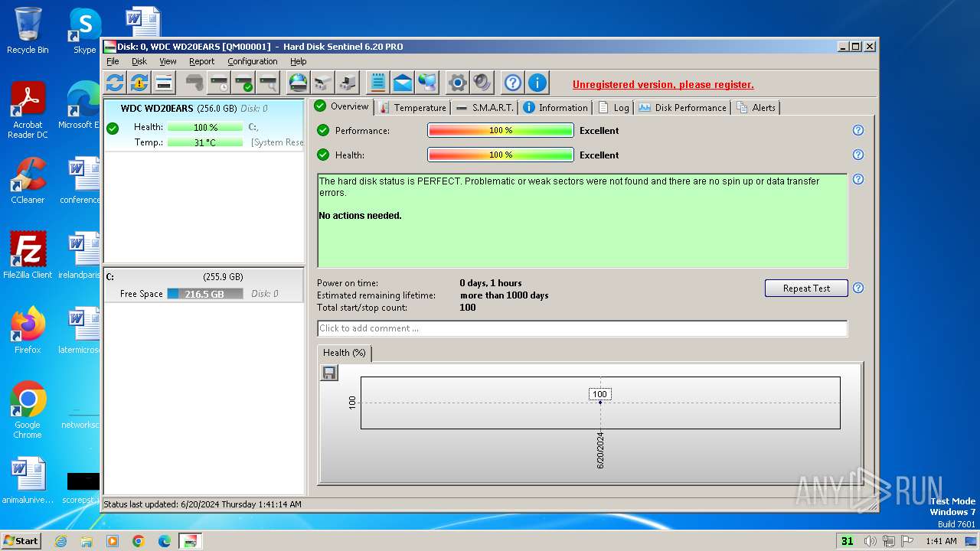Click the Click to add comment field
980x551 pixels.
coord(582,328)
